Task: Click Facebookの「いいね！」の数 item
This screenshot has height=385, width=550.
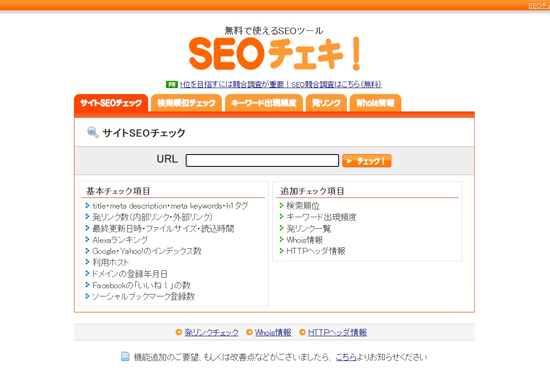Action: pyautogui.click(x=141, y=285)
